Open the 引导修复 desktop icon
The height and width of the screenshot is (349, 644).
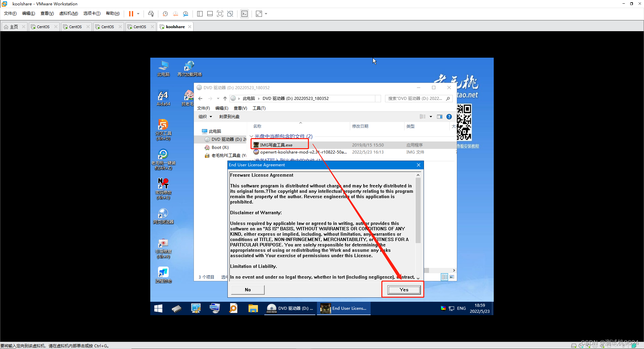tap(163, 248)
